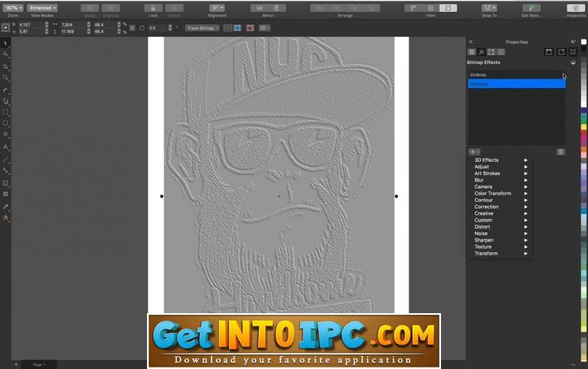This screenshot has height=369, width=588.
Task: Click the edit bitmap icon in property bar
Action: click(x=228, y=28)
